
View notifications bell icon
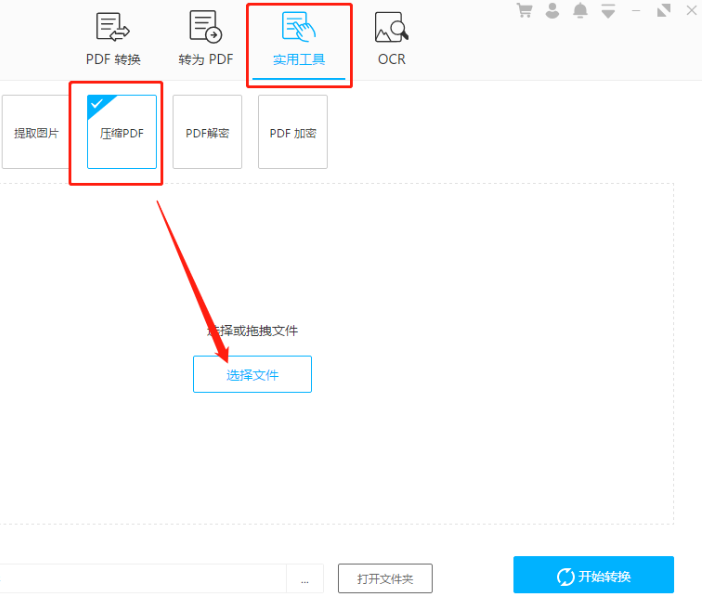click(580, 10)
